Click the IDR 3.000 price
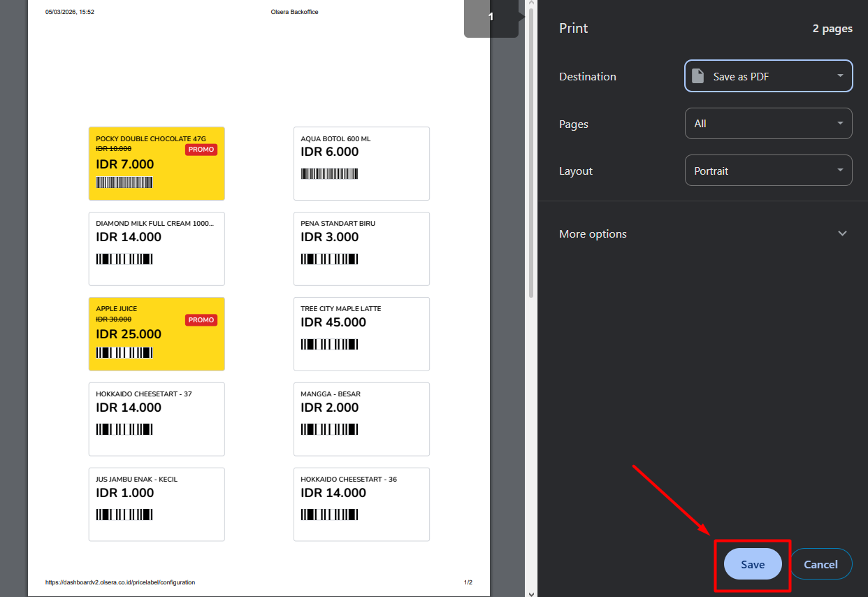This screenshot has width=868, height=597. click(x=330, y=237)
